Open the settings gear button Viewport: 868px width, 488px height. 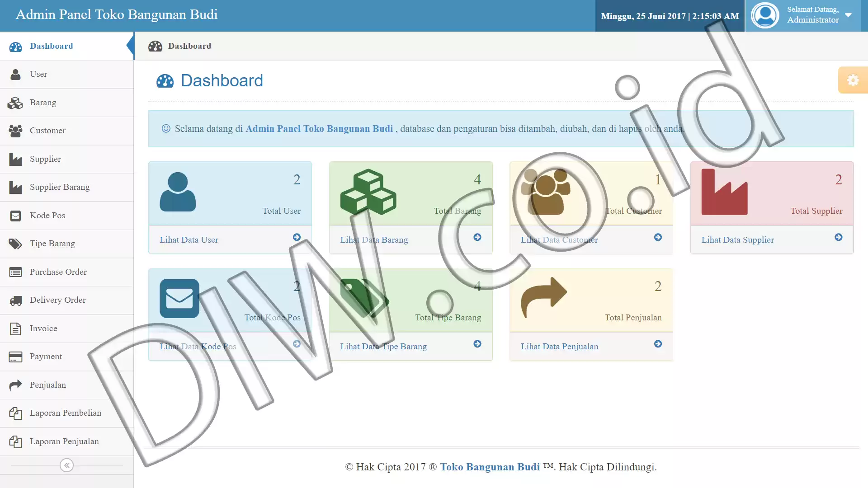853,80
